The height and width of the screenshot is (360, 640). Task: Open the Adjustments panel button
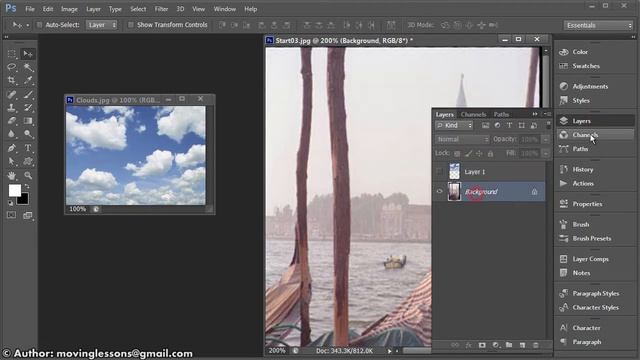click(595, 86)
